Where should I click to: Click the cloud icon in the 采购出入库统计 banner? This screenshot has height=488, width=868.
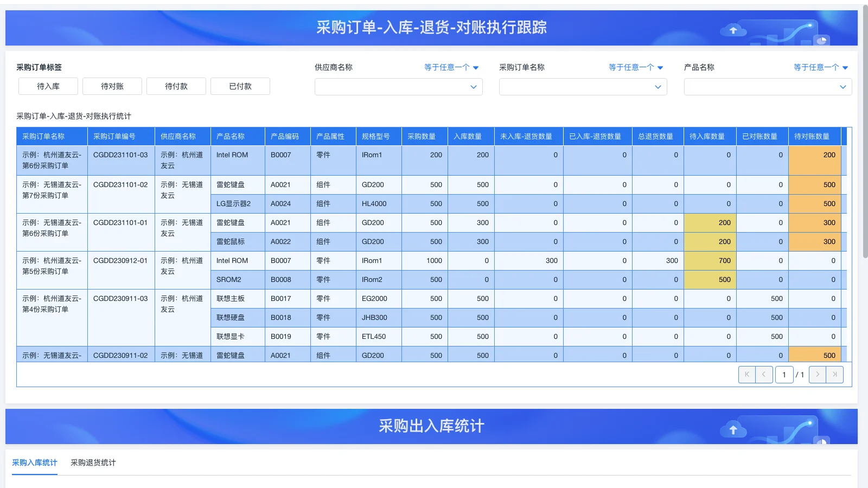pyautogui.click(x=733, y=429)
